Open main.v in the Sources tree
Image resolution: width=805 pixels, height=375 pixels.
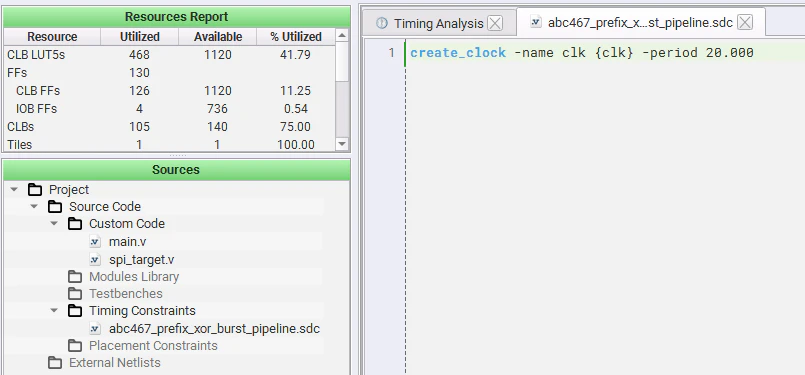(x=127, y=241)
